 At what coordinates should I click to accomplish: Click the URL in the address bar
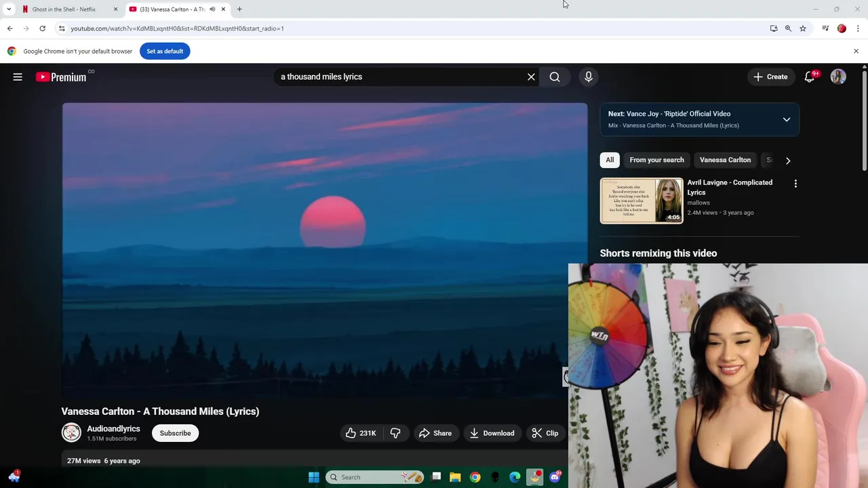[177, 28]
